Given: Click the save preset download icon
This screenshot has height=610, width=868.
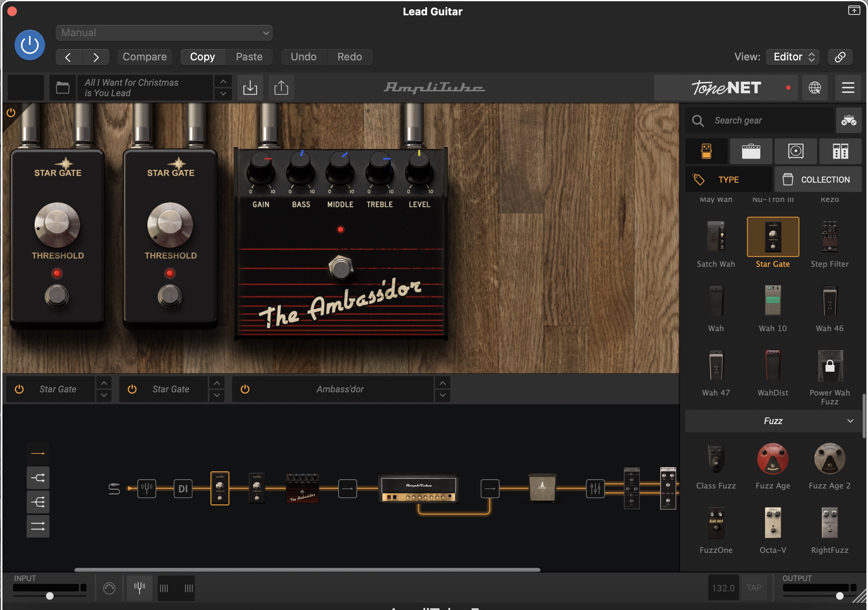Looking at the screenshot, I should (250, 88).
